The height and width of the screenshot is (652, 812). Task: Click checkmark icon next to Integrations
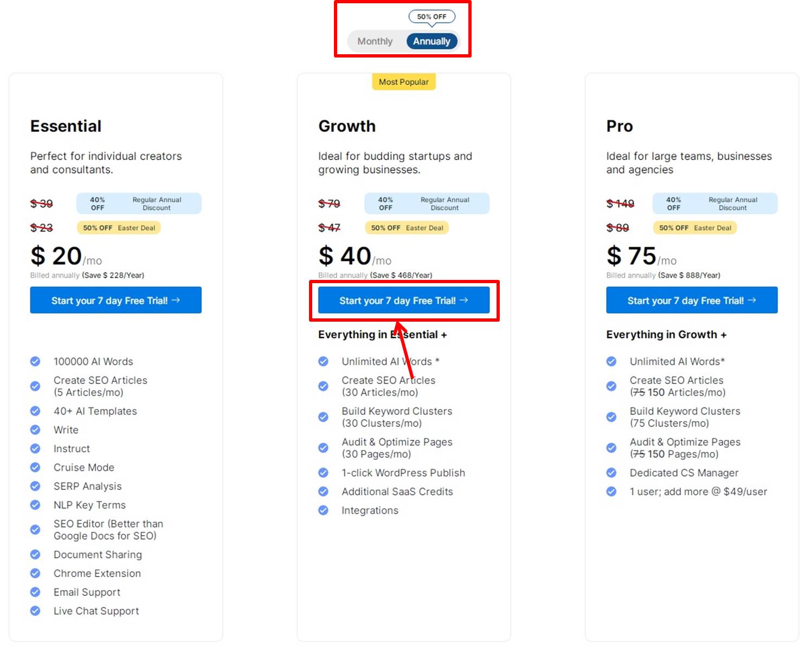click(x=324, y=510)
